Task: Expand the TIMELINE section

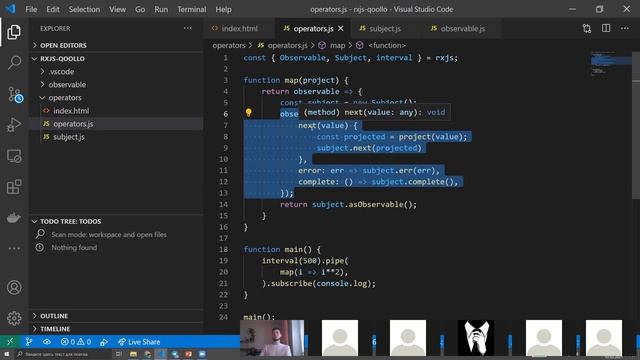Action: [116, 329]
